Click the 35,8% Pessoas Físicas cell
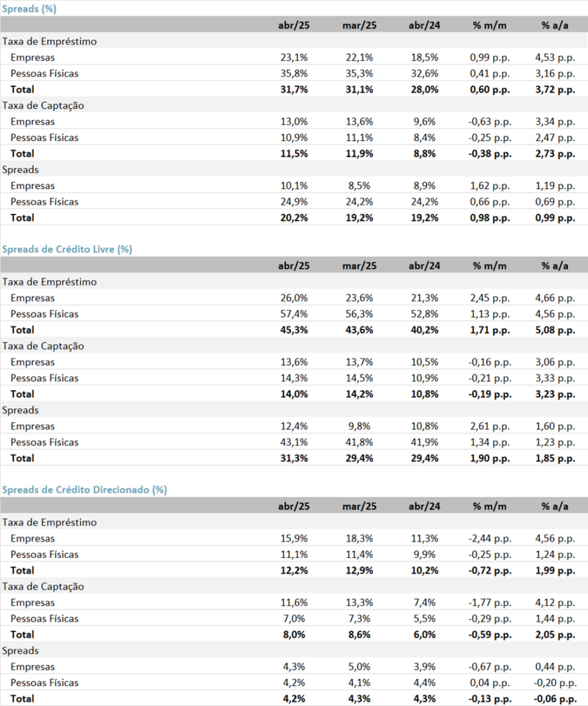The width and height of the screenshot is (588, 706). [294, 73]
